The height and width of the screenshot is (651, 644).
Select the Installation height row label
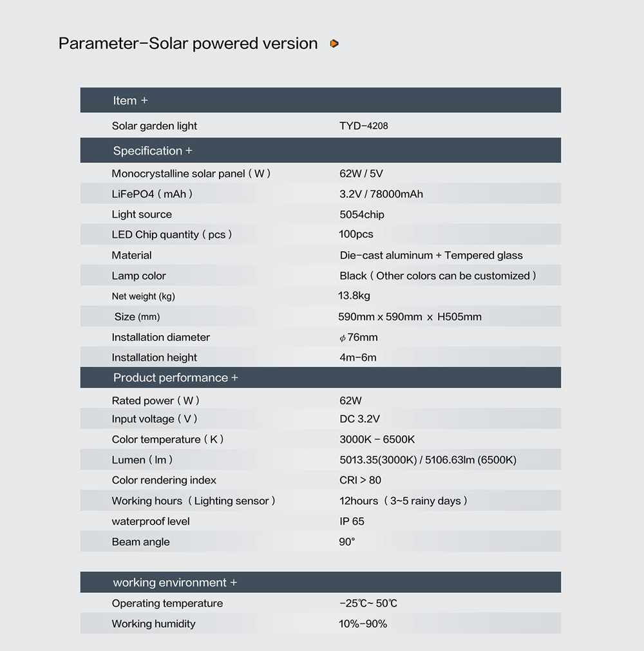[x=155, y=357]
